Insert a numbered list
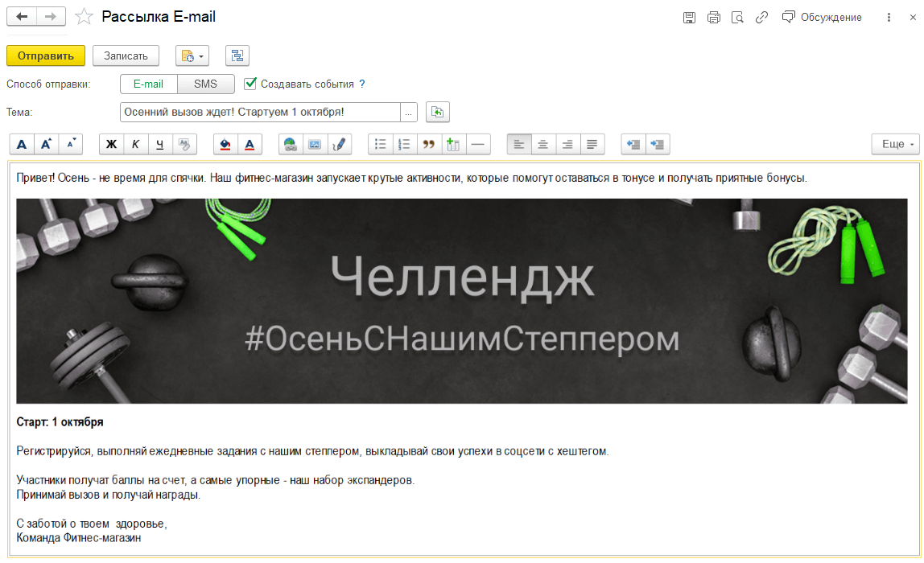Image resolution: width=924 pixels, height=563 pixels. [405, 145]
